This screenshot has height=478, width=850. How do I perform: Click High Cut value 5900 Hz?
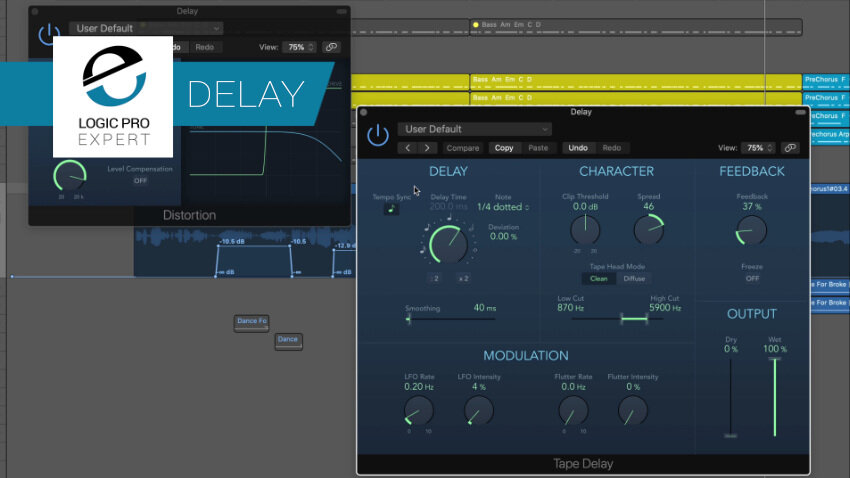pyautogui.click(x=665, y=308)
